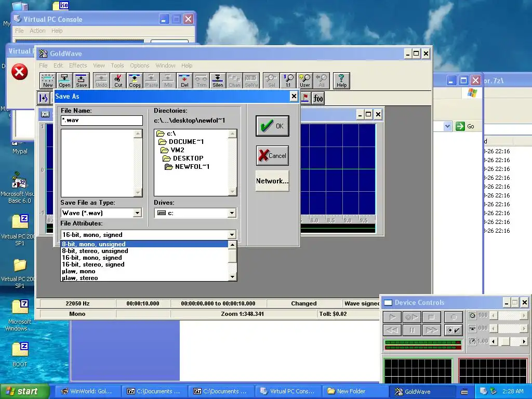Open the Options menu in GoldWave
This screenshot has height=399, width=532.
click(x=139, y=65)
